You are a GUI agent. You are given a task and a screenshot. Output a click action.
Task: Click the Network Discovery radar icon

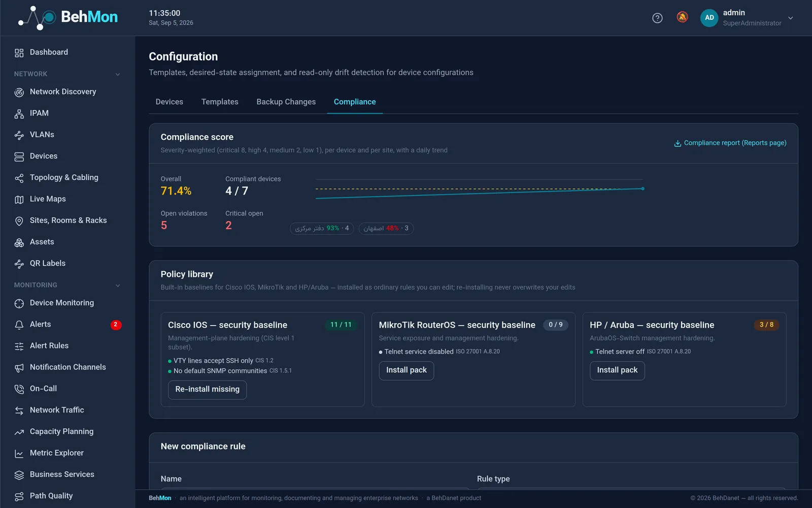[19, 92]
